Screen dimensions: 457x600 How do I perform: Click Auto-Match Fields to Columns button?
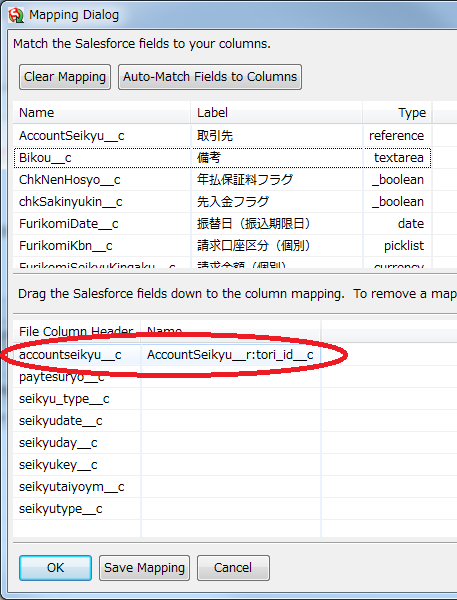[210, 77]
